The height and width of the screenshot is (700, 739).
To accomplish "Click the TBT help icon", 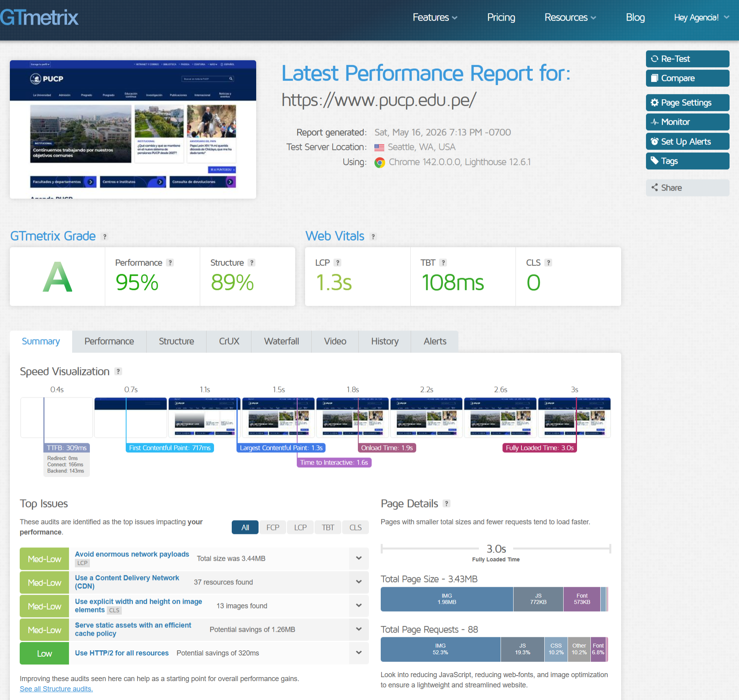I will coord(443,263).
